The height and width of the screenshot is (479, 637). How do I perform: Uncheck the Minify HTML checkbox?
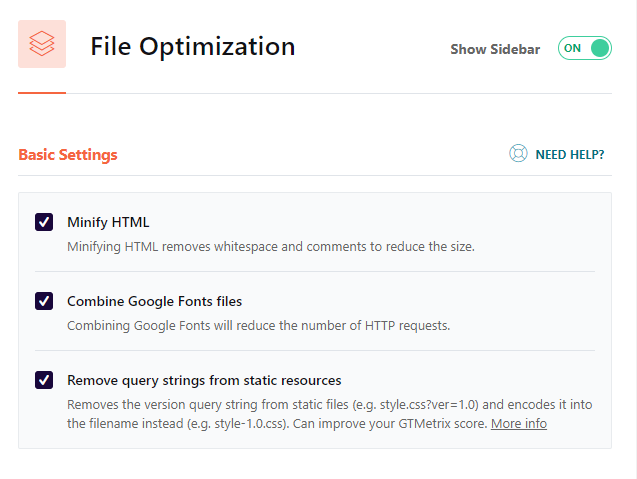click(x=44, y=222)
